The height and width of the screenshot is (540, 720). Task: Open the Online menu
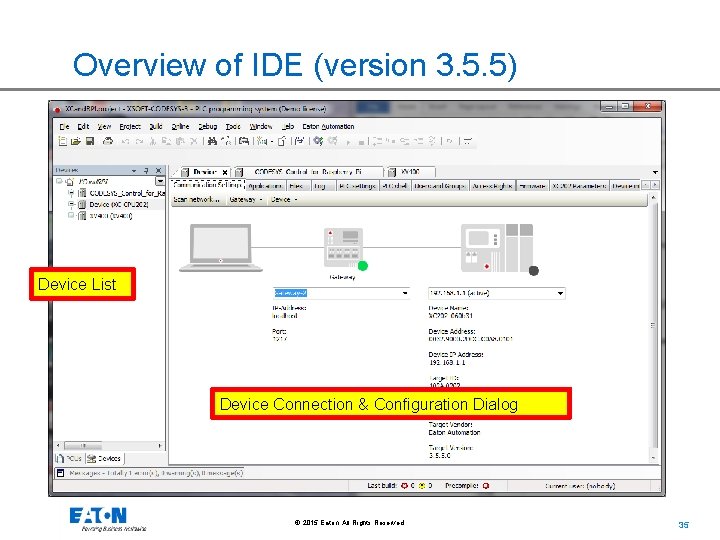coord(180,126)
